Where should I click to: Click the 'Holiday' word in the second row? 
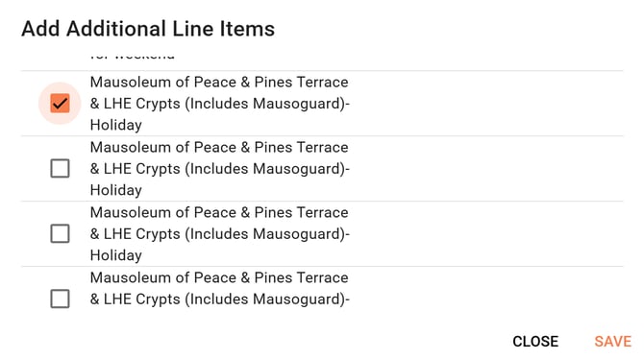click(x=115, y=190)
